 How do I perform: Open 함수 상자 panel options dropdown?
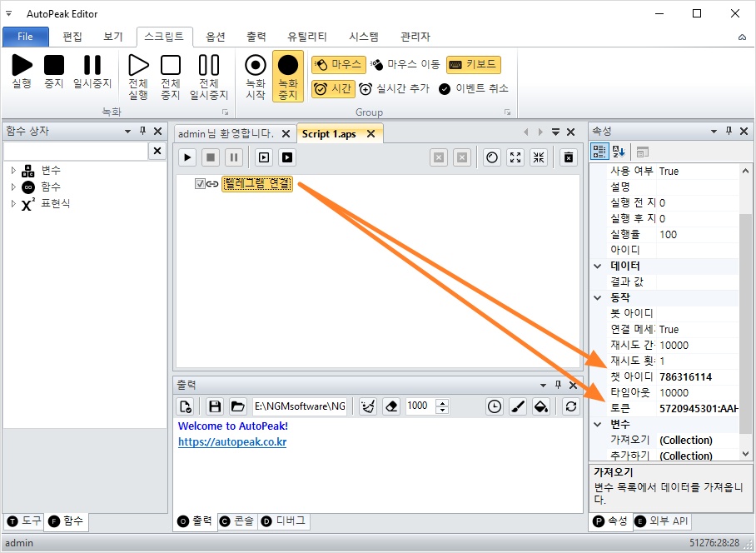[127, 131]
